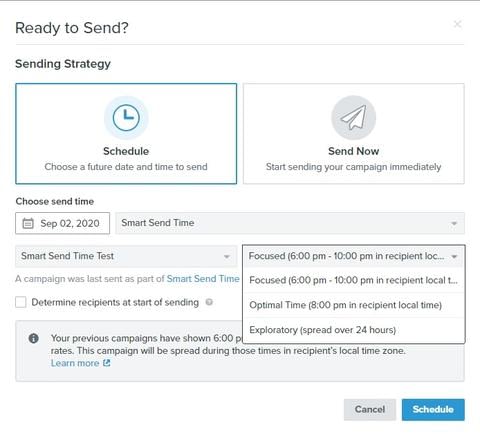Viewport: 480px width, 434px height.
Task: Click the info circle icon in notice box
Action: [x=34, y=338]
